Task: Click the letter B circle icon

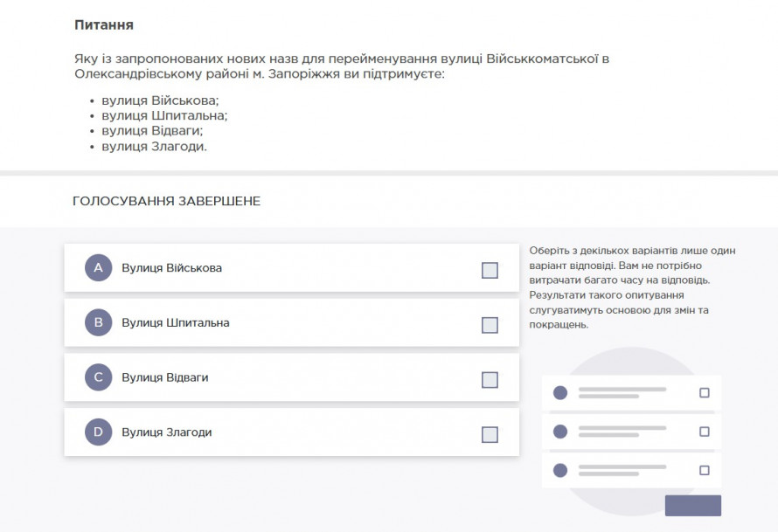Action: coord(98,322)
